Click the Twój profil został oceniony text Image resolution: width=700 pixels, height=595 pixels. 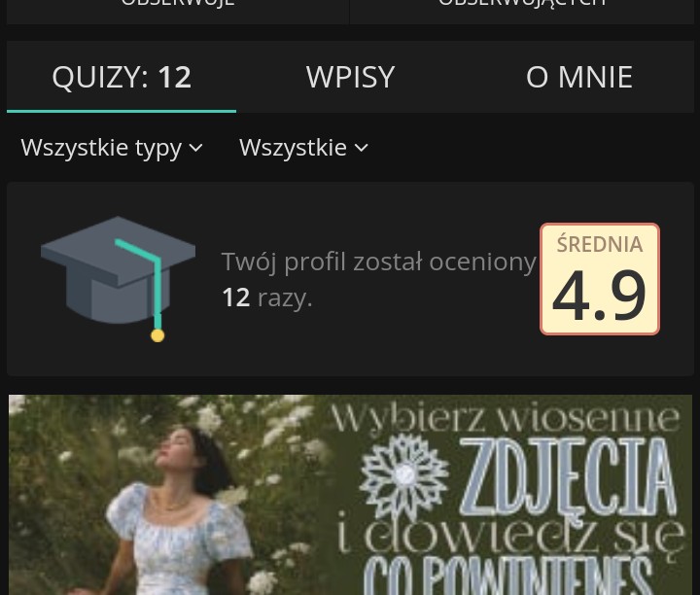click(378, 262)
